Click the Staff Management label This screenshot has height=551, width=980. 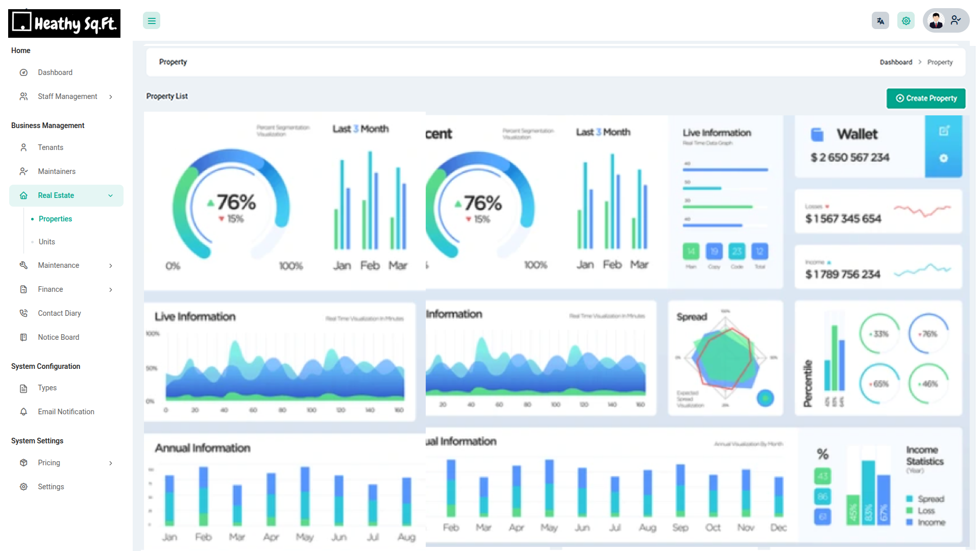(67, 96)
